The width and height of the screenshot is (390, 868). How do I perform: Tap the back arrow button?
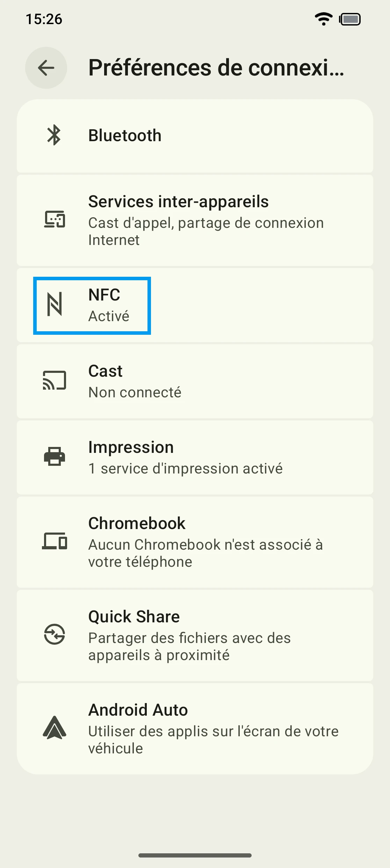(x=46, y=68)
